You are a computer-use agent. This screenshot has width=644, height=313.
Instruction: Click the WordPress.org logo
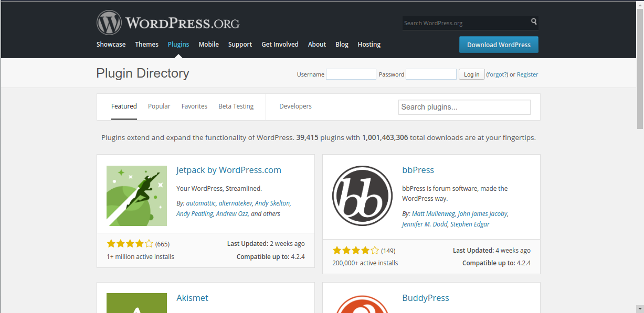(x=168, y=23)
